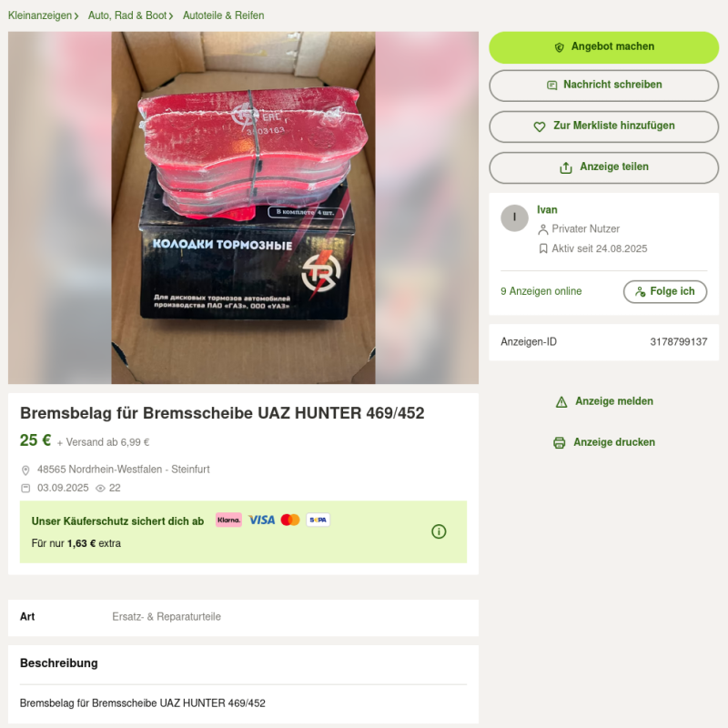Open the Auto, Rad & Boot breadcrumb
This screenshot has height=728, width=728.
click(127, 15)
